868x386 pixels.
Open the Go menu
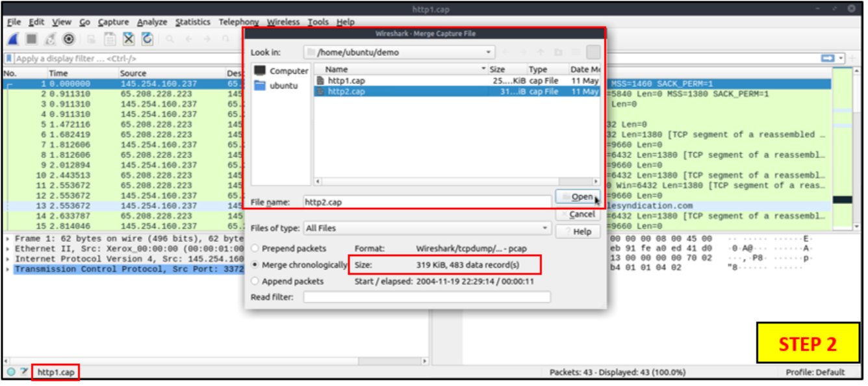pyautogui.click(x=85, y=22)
